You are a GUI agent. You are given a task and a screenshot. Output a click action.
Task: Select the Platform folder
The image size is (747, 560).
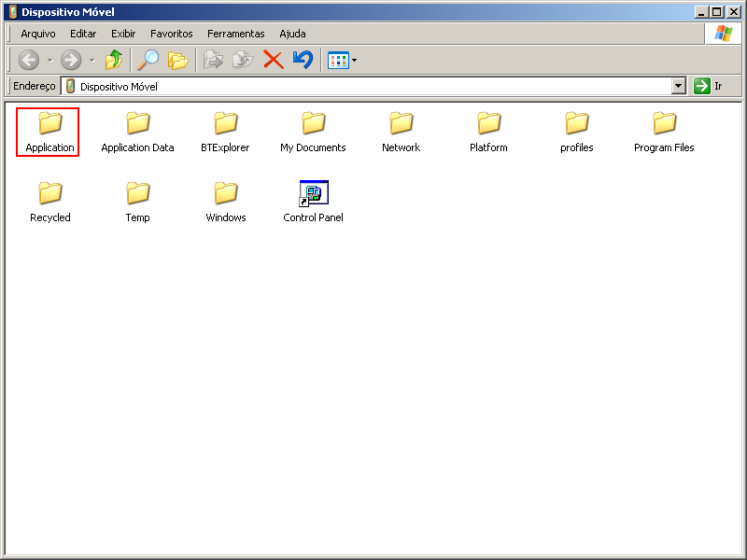tap(488, 132)
